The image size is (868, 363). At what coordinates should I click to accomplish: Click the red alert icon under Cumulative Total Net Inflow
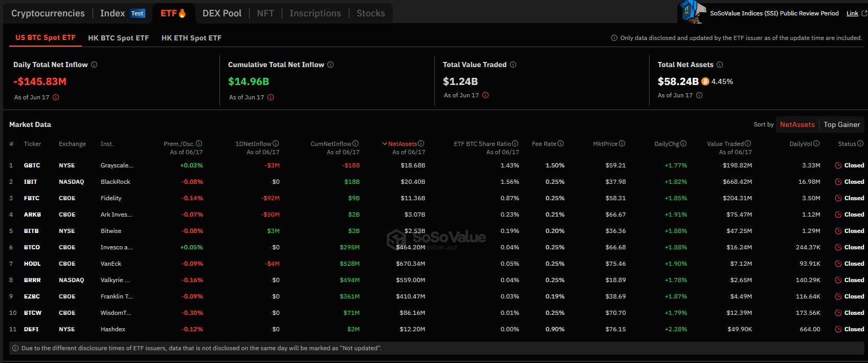[x=271, y=97]
